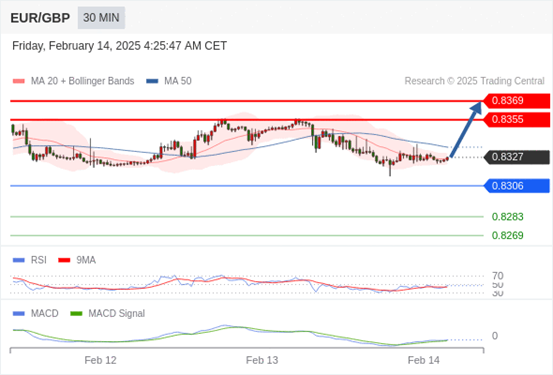Click the RSI 70 axis value
Viewport: 553px width, 375px height.
click(498, 276)
